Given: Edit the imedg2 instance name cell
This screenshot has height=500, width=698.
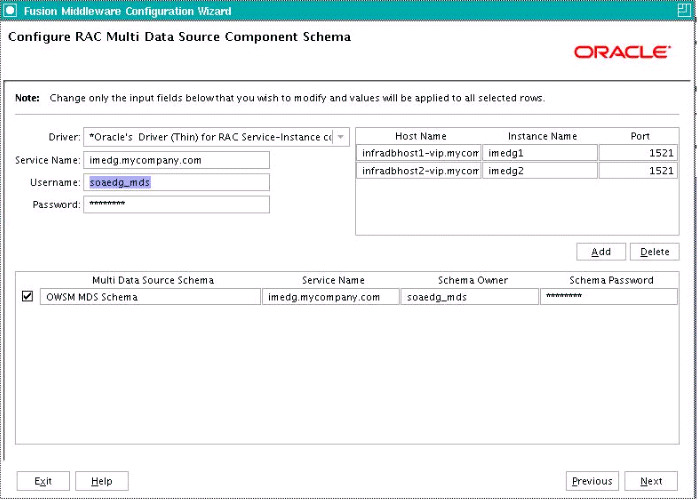Looking at the screenshot, I should tap(541, 171).
